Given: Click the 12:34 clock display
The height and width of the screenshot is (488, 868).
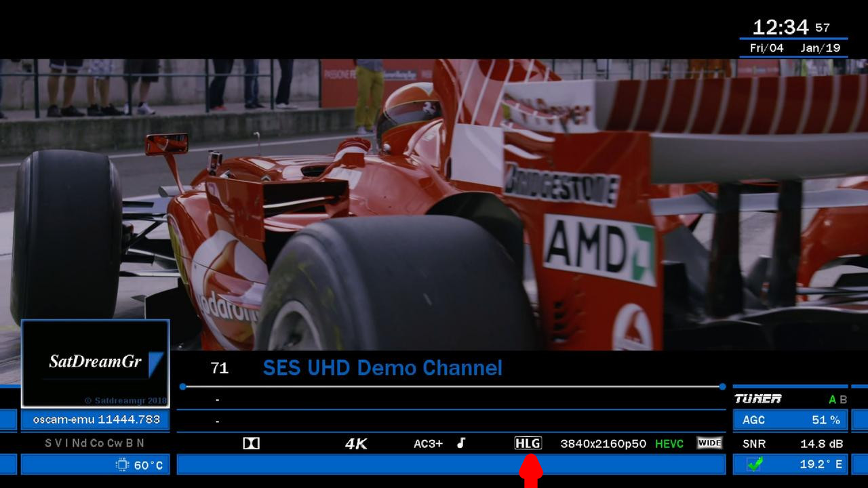Looking at the screenshot, I should 781,27.
